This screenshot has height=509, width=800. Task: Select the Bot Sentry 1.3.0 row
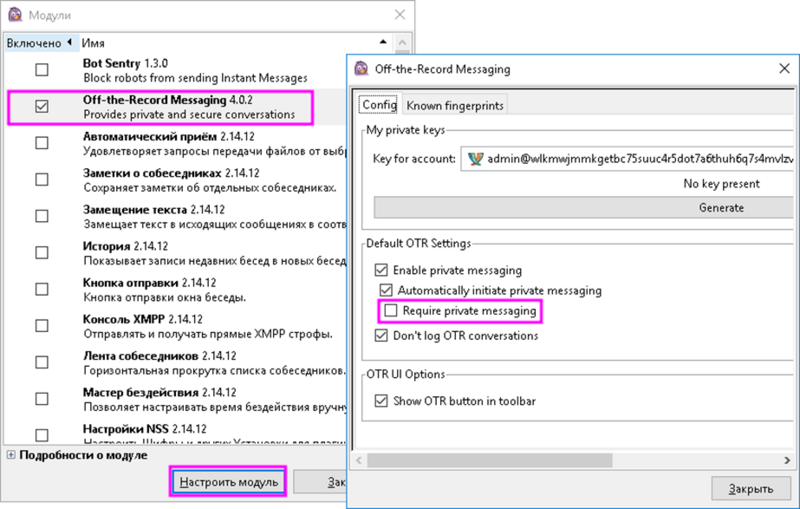174,70
